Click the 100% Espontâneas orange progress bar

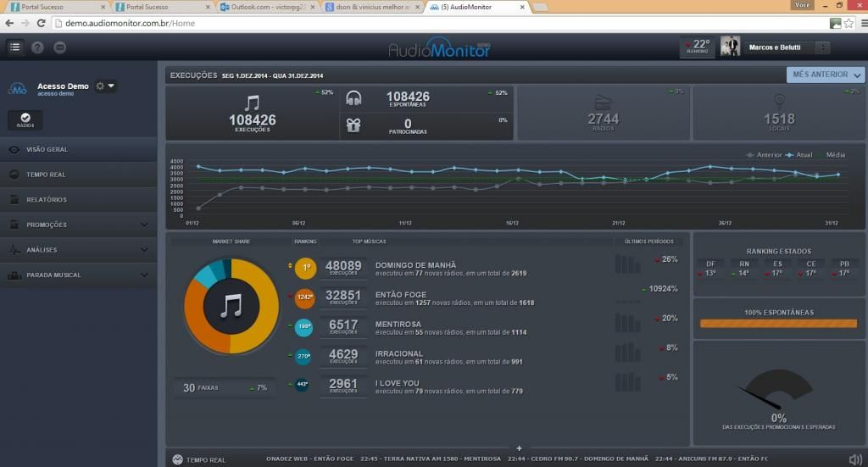777,323
